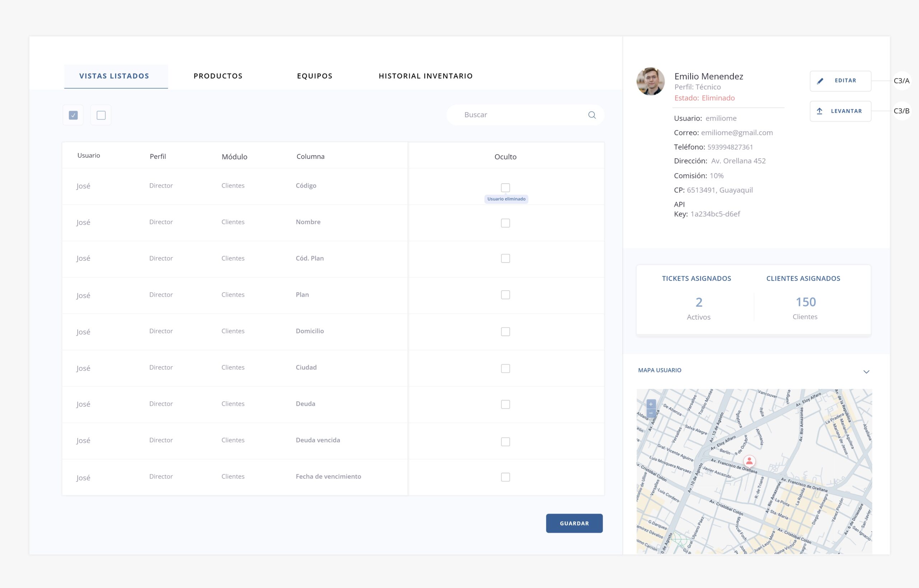Zoom in on the map
The width and height of the screenshot is (919, 588).
tap(651, 404)
